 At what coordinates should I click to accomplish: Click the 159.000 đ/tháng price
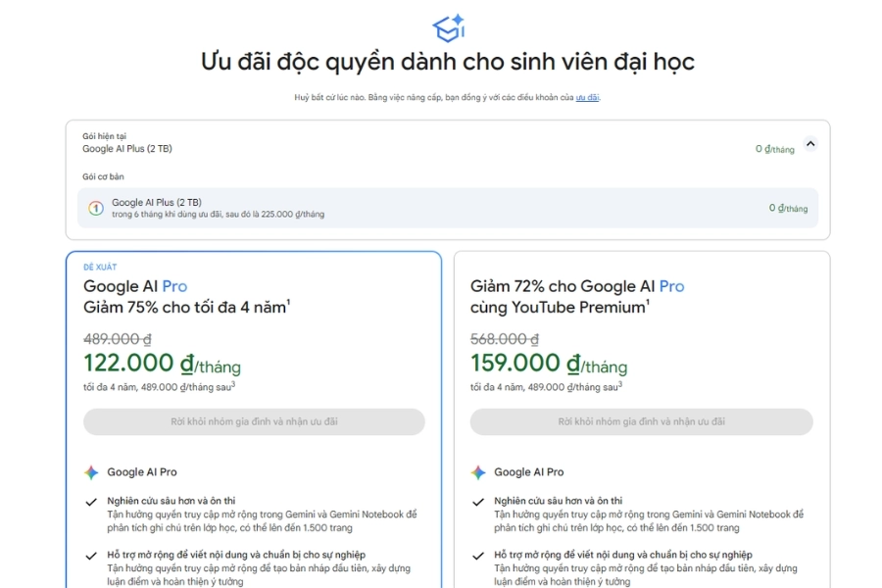point(549,364)
